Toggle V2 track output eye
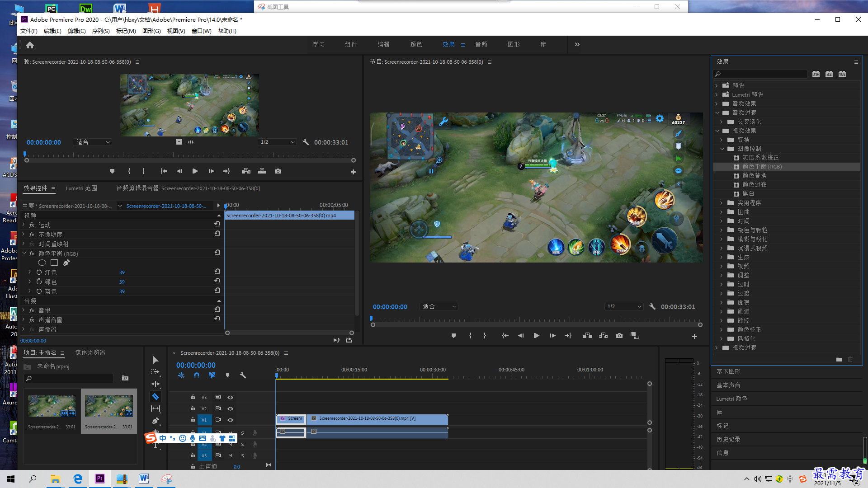The image size is (868, 488). click(x=230, y=408)
